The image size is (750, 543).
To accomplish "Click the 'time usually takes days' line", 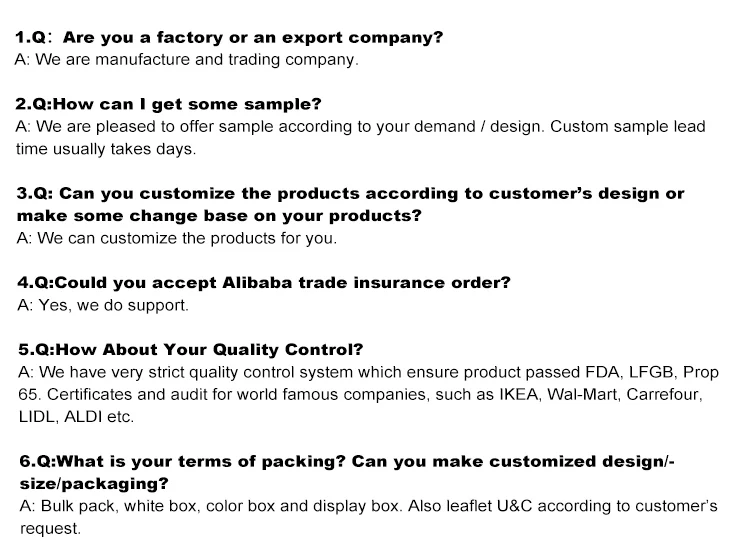I will (x=106, y=149).
